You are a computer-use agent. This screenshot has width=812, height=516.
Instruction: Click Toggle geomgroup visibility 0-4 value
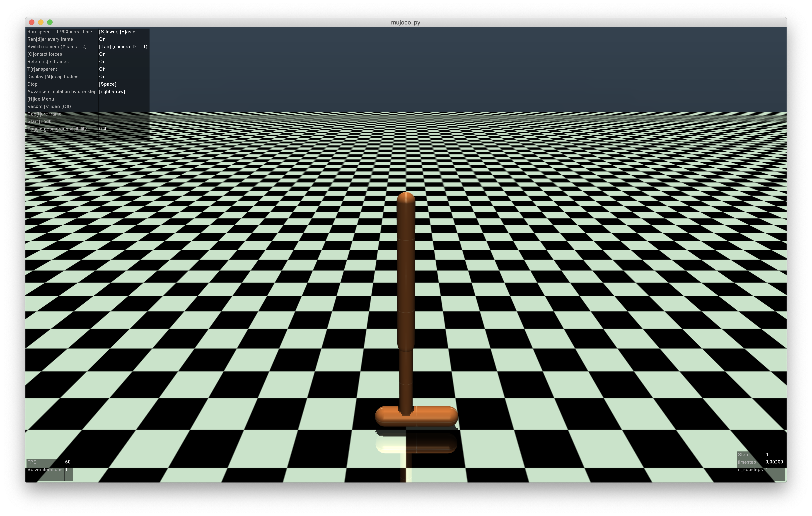click(102, 129)
